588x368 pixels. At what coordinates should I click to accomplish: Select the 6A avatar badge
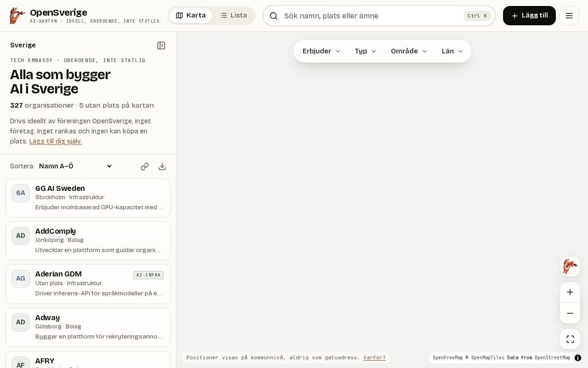pos(21,193)
